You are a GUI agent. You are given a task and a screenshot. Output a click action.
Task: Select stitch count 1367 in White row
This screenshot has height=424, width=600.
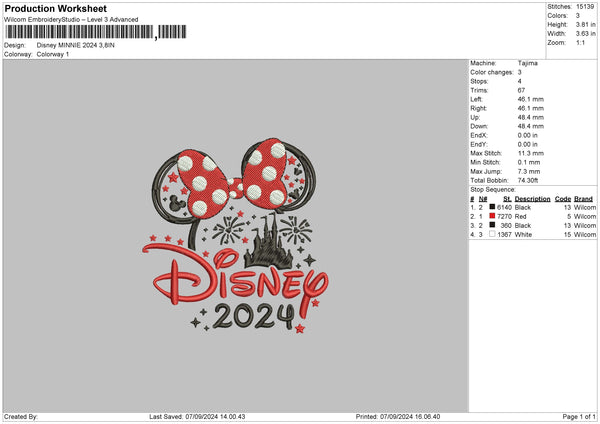pos(504,235)
